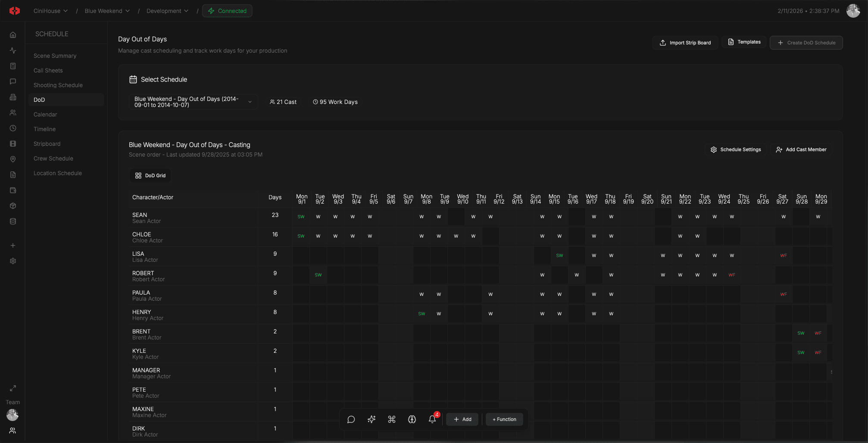
Task: Go to Scene Summary in Schedule menu
Action: click(x=55, y=56)
